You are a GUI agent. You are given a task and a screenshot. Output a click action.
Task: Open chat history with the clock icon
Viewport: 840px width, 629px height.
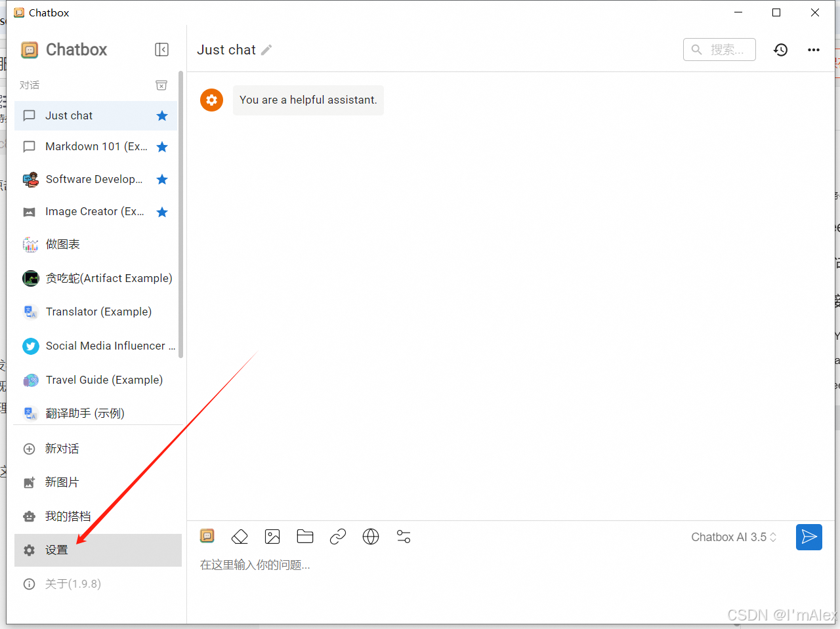(x=780, y=50)
